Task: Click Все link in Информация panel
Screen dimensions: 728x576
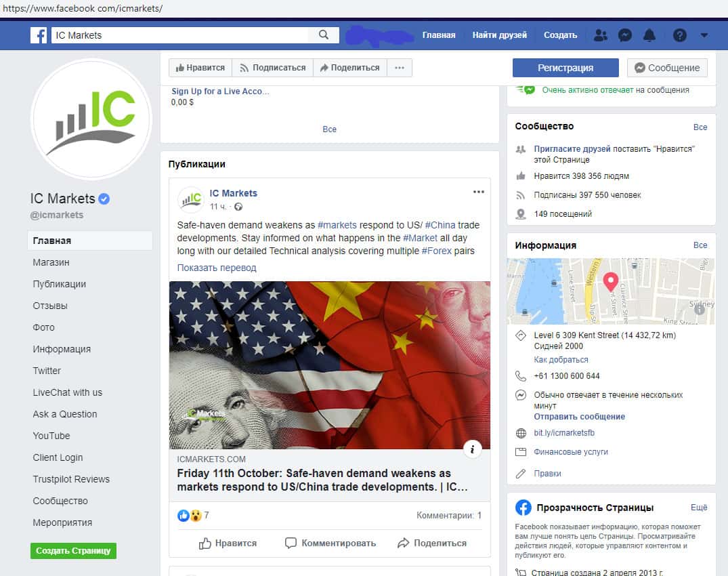Action: [700, 245]
